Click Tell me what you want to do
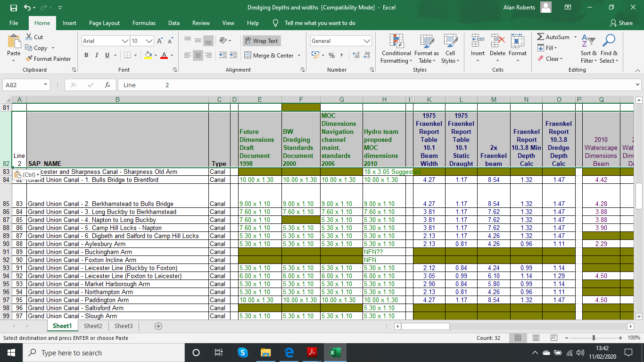 [x=320, y=23]
